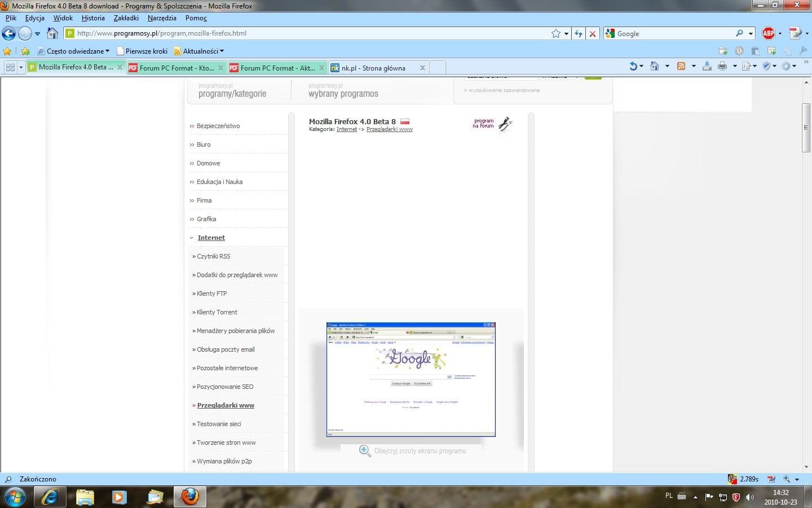Open Internet Explorer from the taskbar
812x508 pixels.
click(50, 497)
